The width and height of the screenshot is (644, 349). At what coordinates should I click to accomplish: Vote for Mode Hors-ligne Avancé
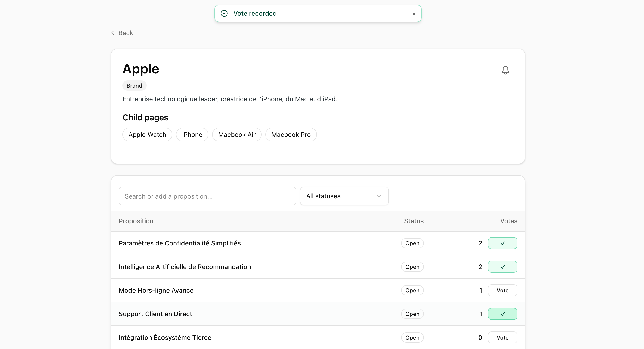pyautogui.click(x=502, y=290)
